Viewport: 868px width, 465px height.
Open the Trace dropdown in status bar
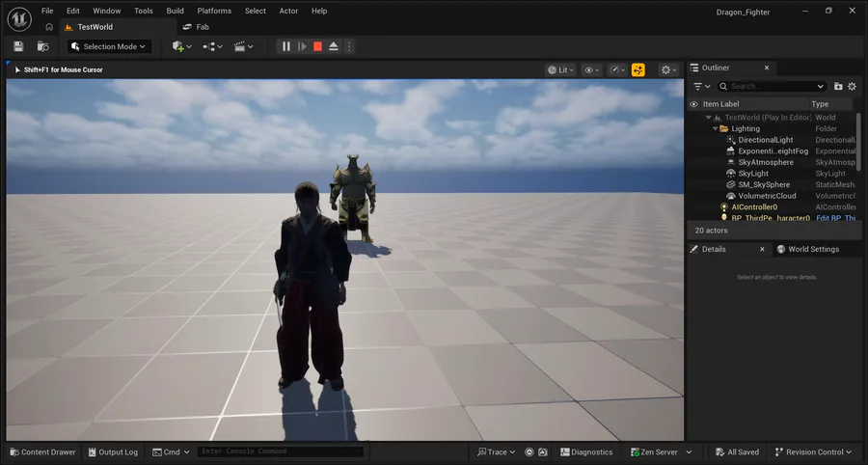pos(497,452)
